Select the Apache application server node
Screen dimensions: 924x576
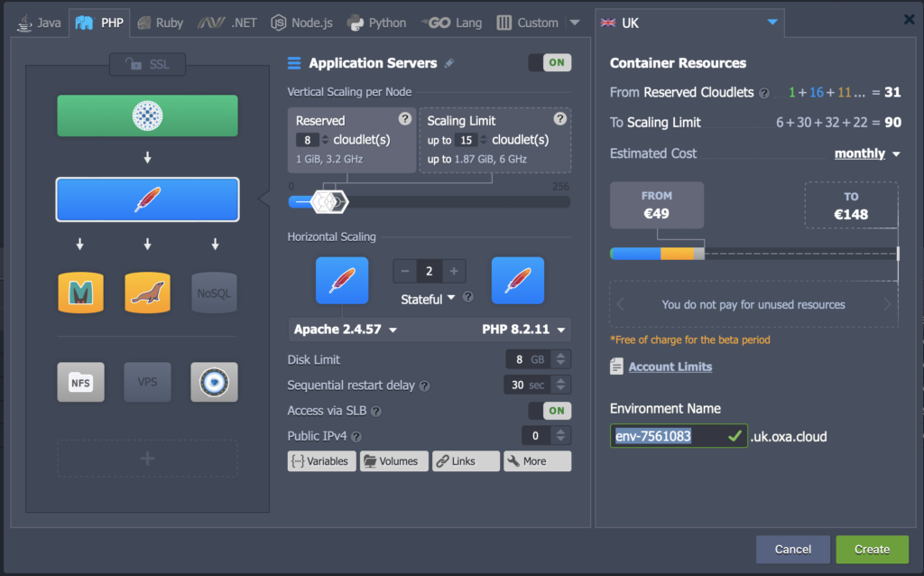[147, 200]
